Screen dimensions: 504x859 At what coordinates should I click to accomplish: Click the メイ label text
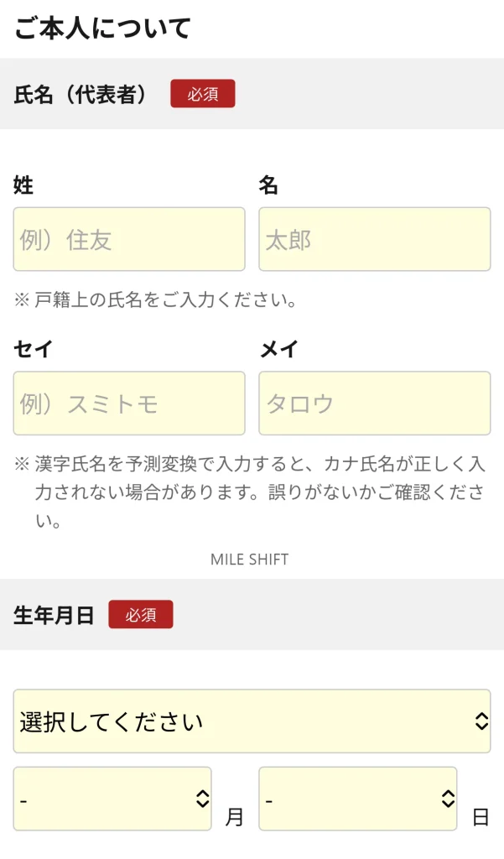pyautogui.click(x=278, y=350)
